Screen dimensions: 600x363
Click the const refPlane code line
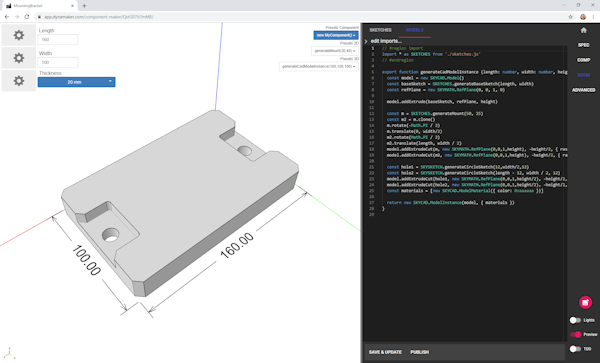446,90
